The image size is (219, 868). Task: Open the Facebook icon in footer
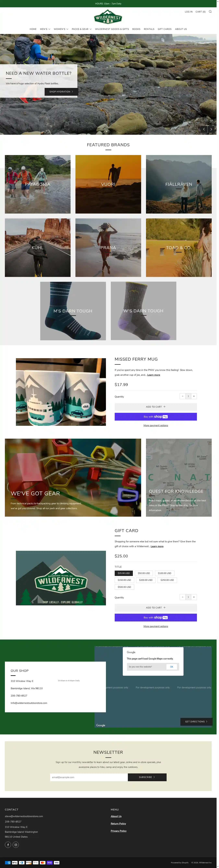point(8,844)
